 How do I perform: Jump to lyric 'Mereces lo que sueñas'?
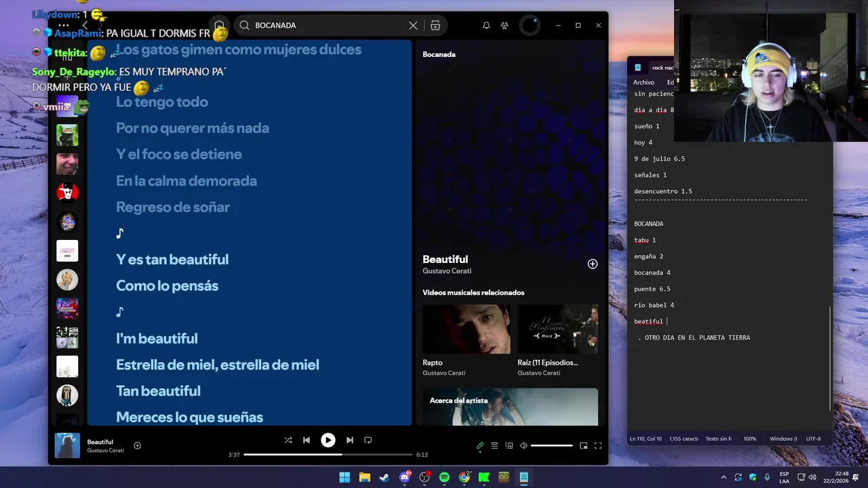[189, 418]
